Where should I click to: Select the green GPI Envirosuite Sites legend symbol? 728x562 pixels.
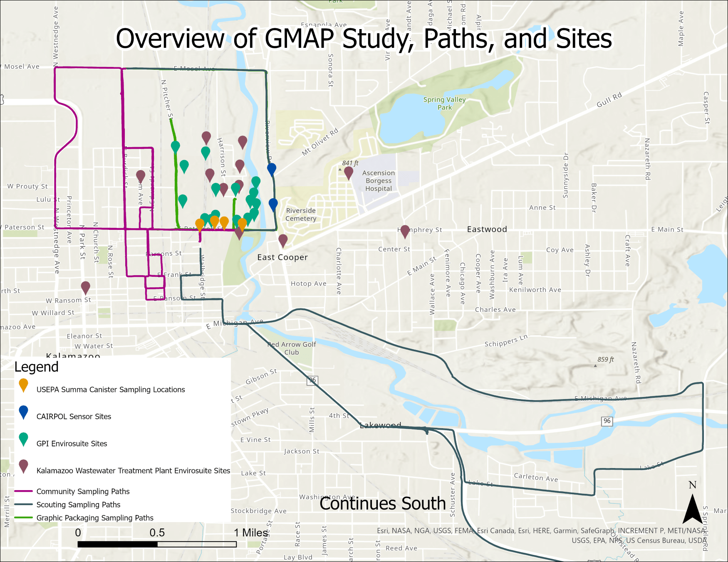(x=23, y=440)
